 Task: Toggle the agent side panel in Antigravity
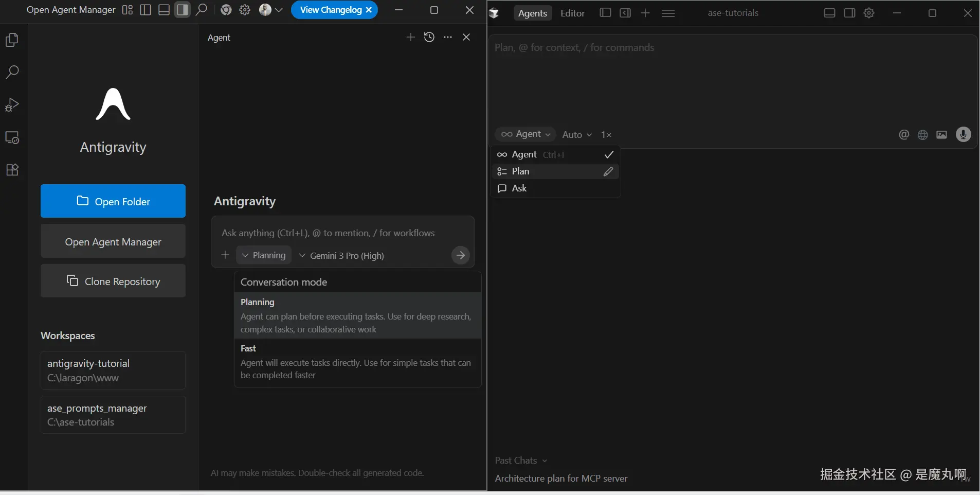coord(182,10)
